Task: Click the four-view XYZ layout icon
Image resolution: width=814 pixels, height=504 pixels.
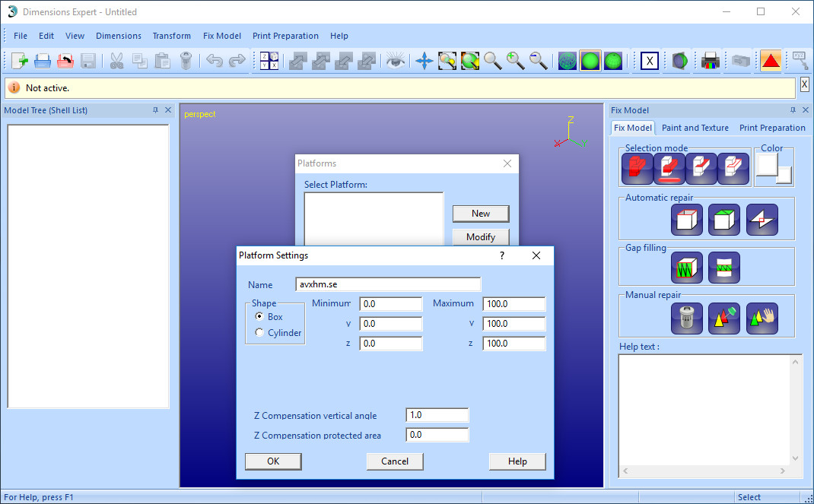Action: click(x=269, y=61)
